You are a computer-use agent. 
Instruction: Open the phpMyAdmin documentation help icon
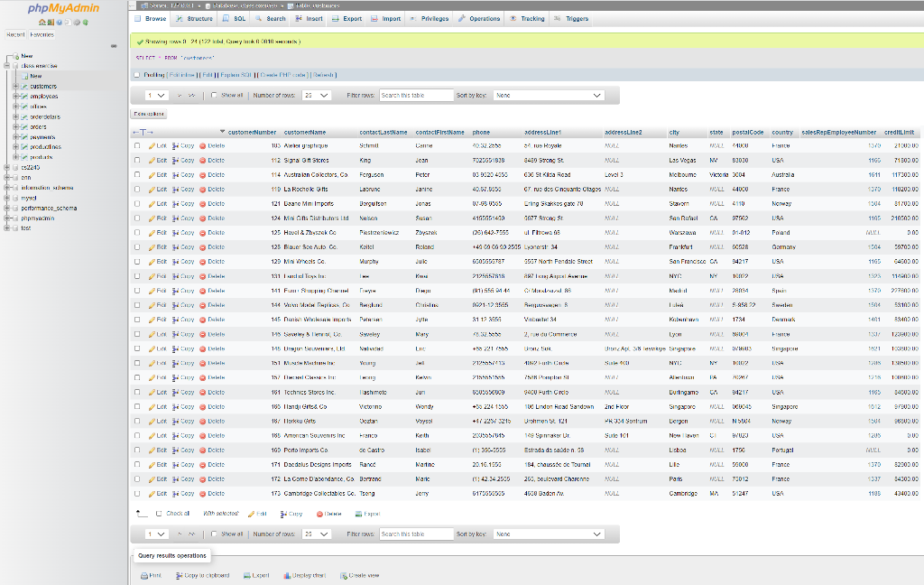tap(60, 23)
